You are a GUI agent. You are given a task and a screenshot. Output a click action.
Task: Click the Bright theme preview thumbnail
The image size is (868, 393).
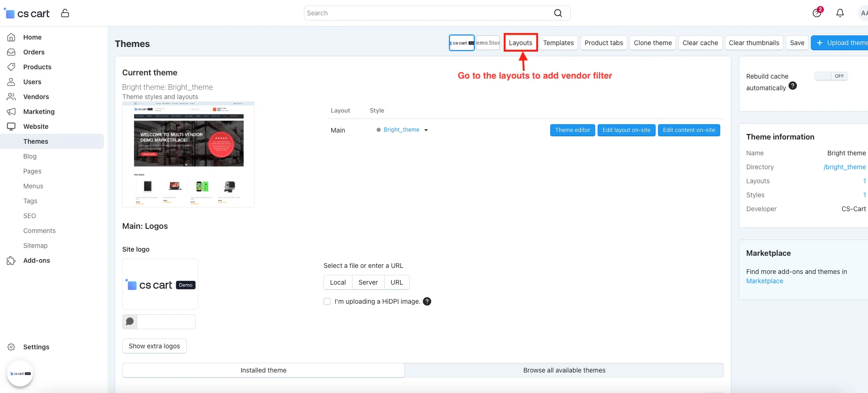pos(188,154)
